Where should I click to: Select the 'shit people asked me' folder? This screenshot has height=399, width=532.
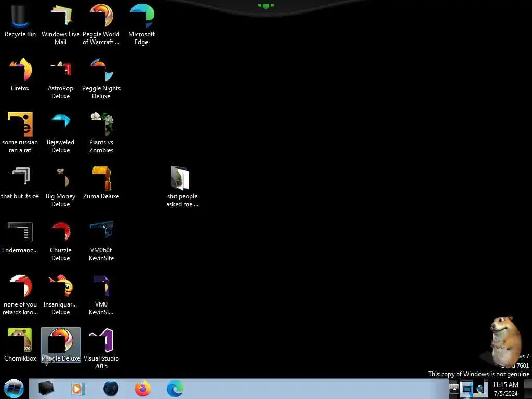coord(182,187)
